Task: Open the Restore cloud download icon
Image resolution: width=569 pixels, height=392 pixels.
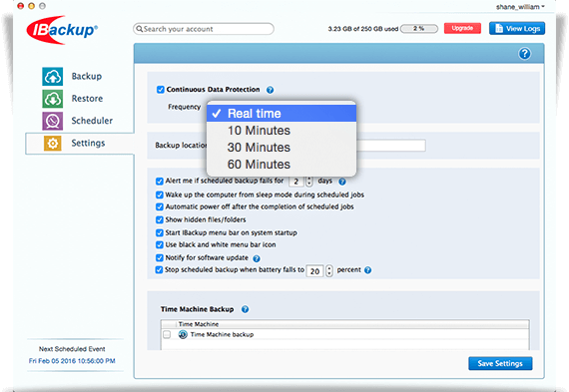Action: click(x=53, y=99)
